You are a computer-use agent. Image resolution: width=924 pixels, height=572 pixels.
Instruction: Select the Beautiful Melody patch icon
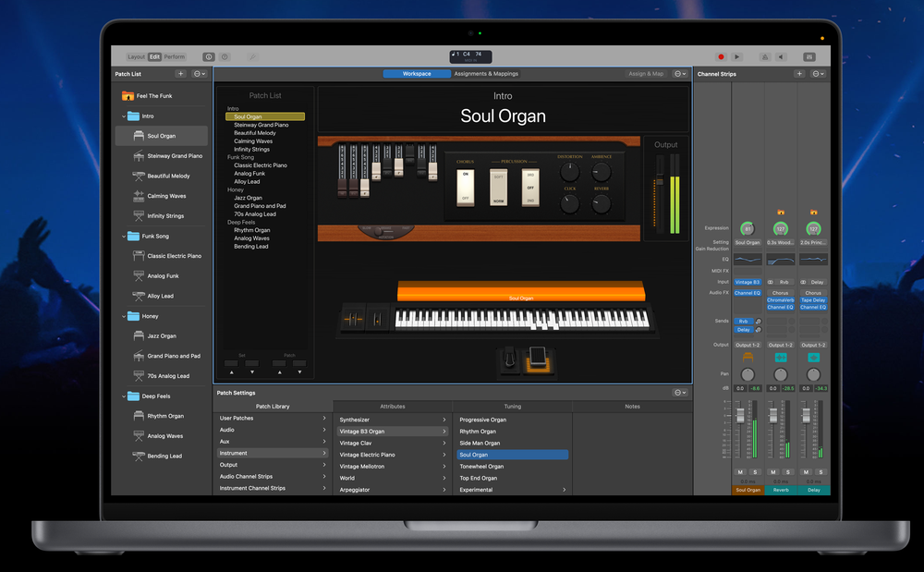(139, 176)
